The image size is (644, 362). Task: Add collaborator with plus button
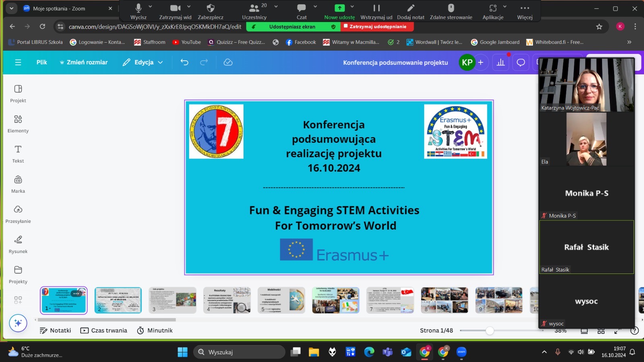(481, 62)
